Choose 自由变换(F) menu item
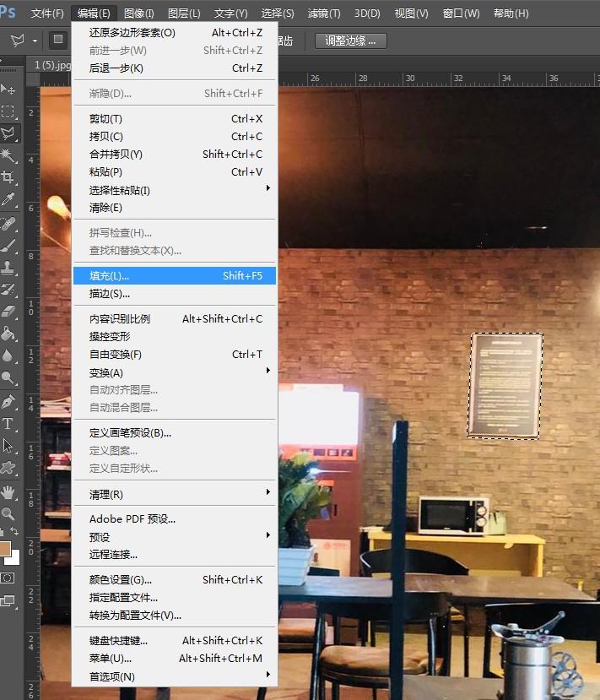The image size is (600, 700). click(175, 355)
